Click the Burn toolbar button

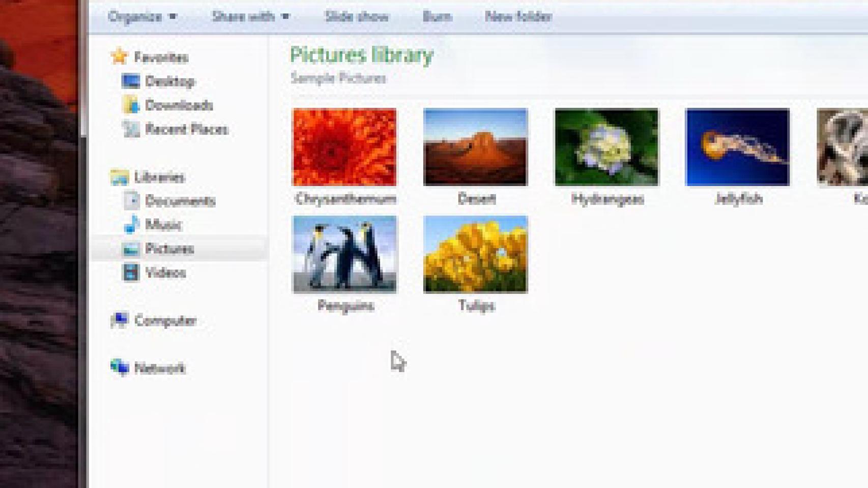[437, 16]
